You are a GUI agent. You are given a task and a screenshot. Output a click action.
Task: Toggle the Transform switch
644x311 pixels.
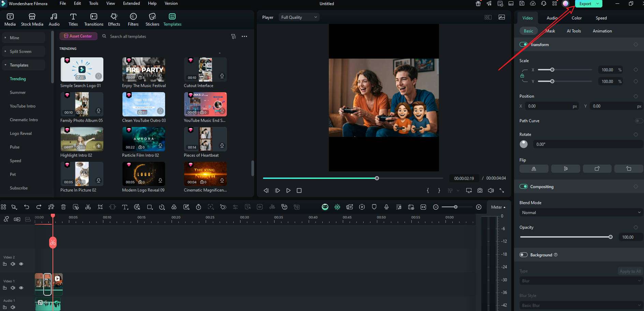[x=523, y=44]
